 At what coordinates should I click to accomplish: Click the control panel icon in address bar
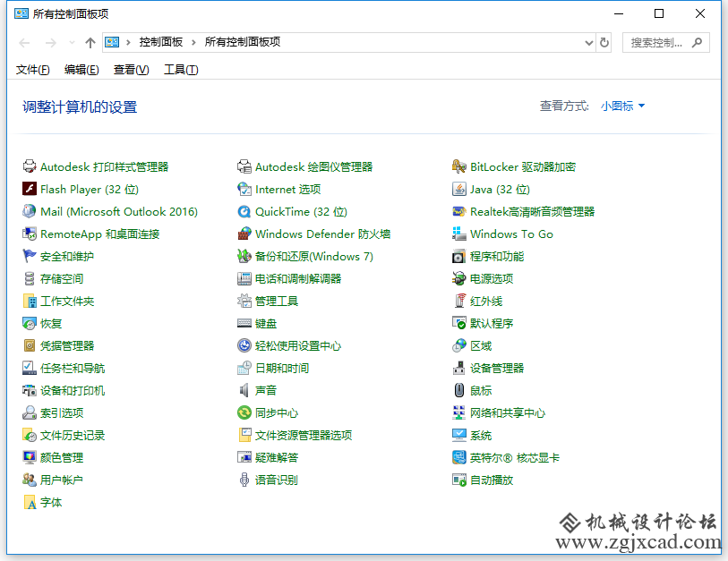[112, 42]
